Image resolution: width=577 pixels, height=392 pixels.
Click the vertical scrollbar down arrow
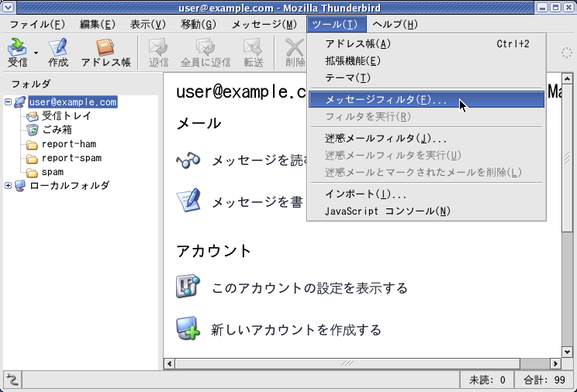tap(567, 352)
